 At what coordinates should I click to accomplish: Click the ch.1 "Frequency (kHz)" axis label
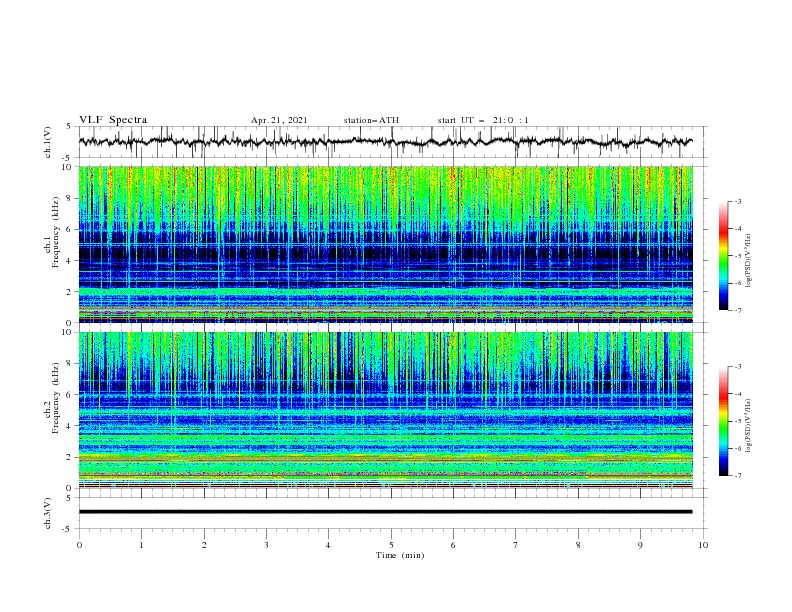tap(56, 230)
